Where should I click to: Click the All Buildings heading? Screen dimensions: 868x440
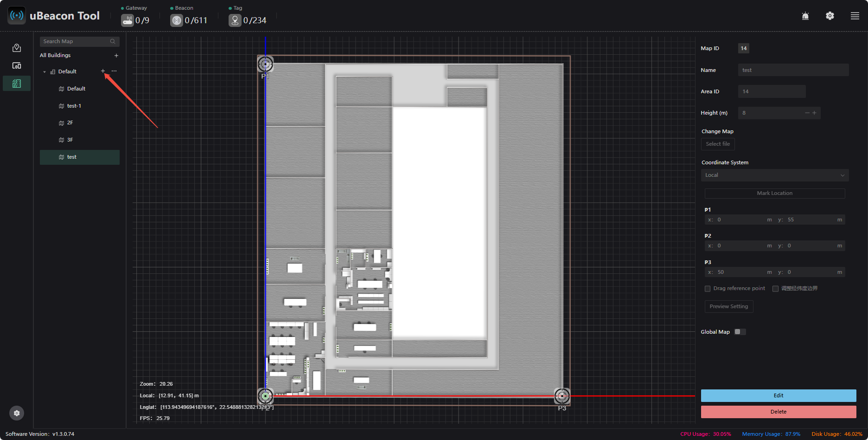coord(55,55)
